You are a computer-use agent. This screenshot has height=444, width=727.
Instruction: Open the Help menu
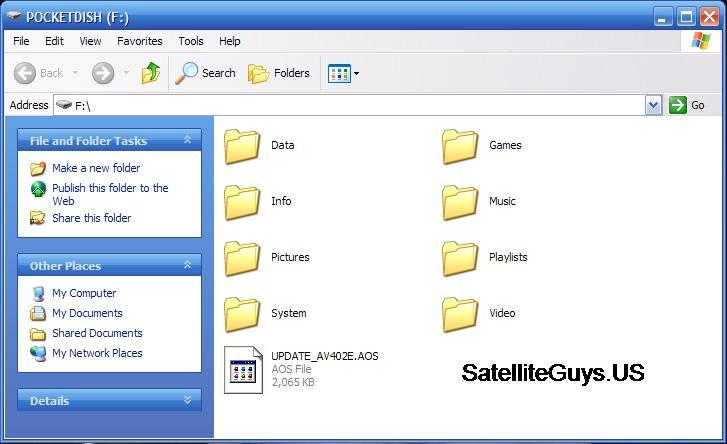point(230,41)
